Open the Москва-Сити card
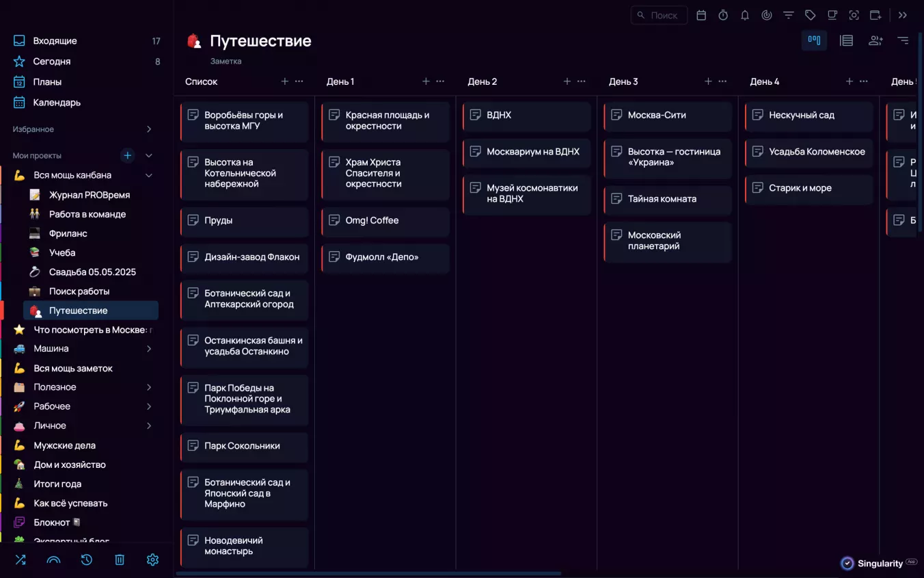 tap(668, 116)
